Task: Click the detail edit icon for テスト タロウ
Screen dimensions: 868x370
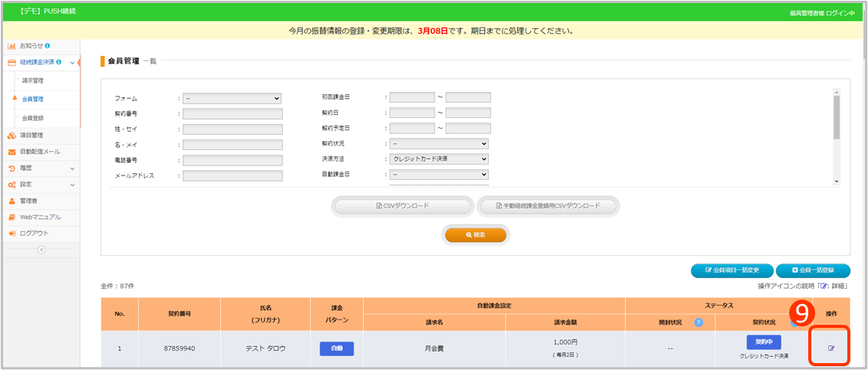Action: [831, 349]
